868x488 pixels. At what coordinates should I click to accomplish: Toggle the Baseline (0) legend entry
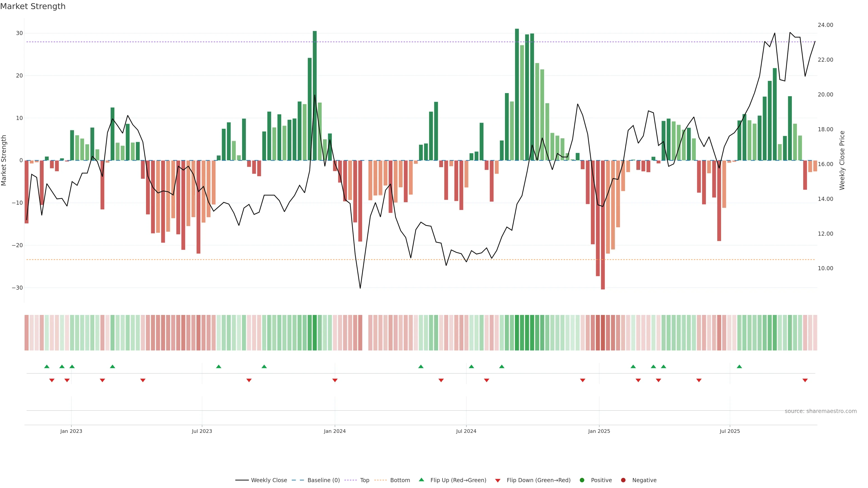coord(323,480)
